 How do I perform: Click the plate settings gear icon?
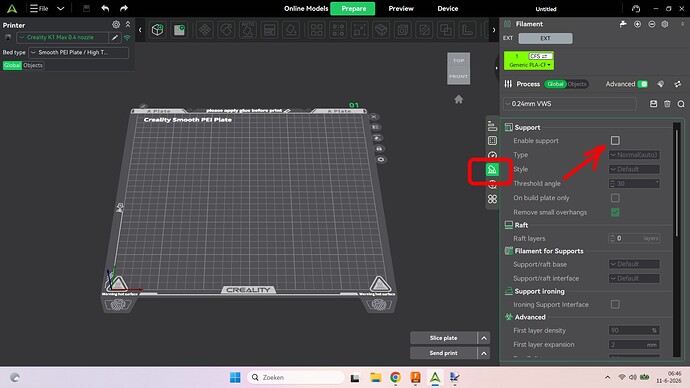coord(381,159)
